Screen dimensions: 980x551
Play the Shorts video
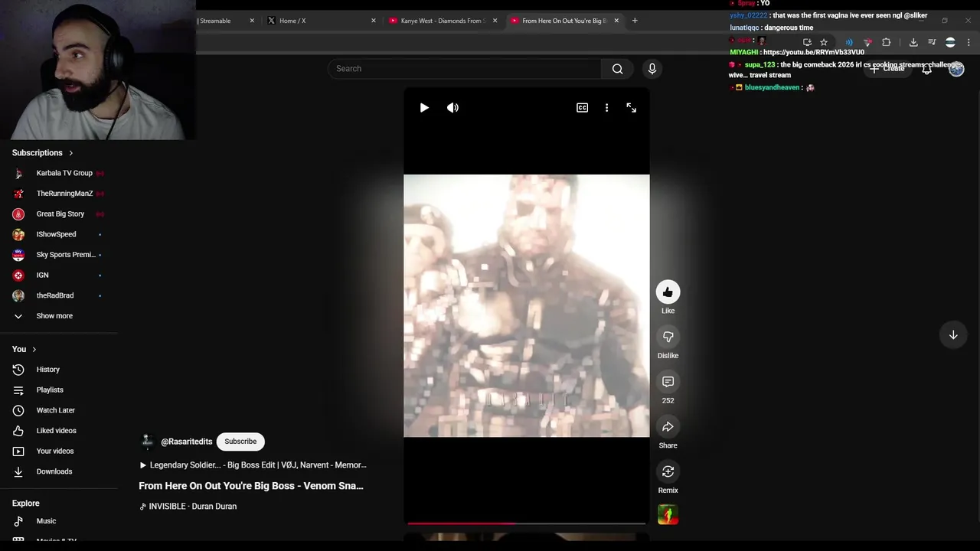point(424,108)
